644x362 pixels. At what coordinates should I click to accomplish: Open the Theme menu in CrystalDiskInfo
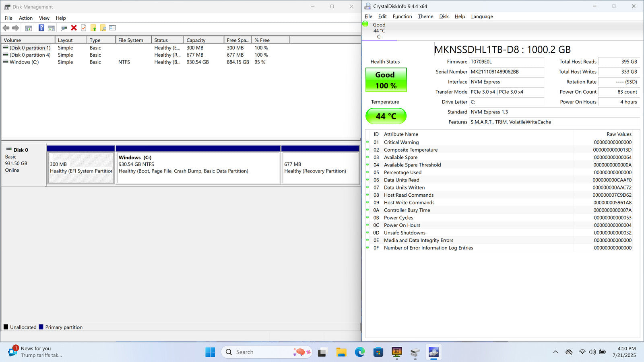(x=425, y=16)
